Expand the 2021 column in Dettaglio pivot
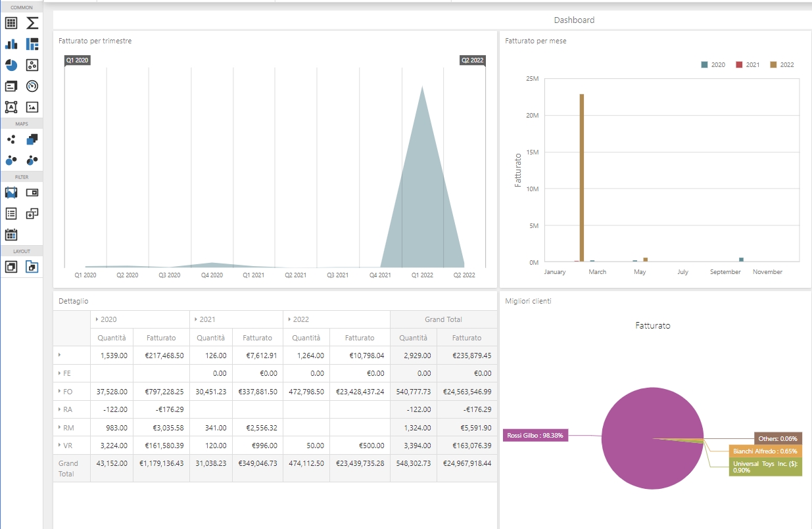Image resolution: width=812 pixels, height=529 pixels. click(196, 319)
